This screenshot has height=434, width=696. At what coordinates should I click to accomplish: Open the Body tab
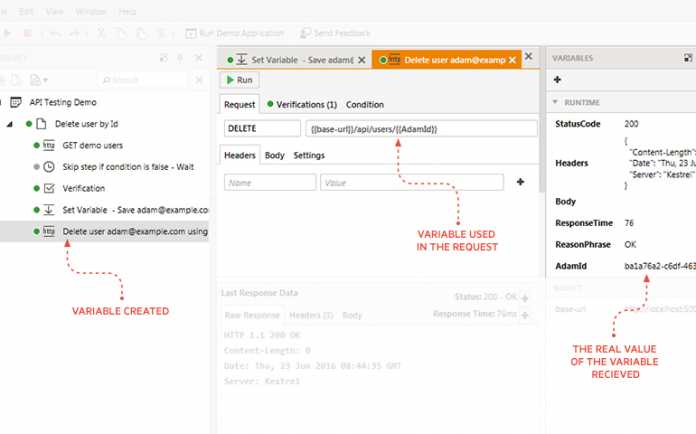tap(274, 156)
